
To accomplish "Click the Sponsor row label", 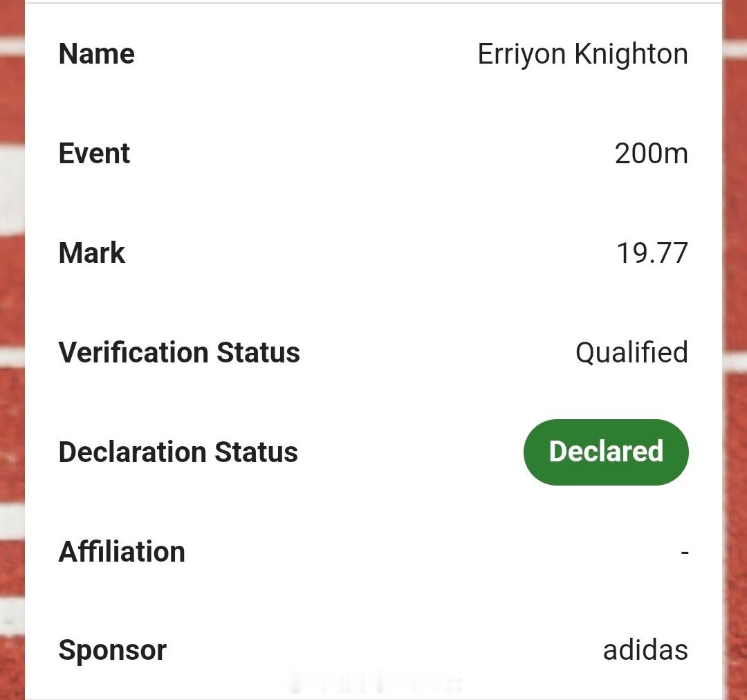I will click(x=113, y=651).
